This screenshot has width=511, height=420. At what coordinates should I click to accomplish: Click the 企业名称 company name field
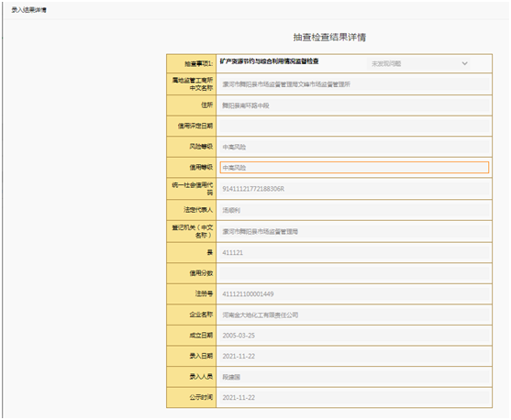(x=354, y=315)
